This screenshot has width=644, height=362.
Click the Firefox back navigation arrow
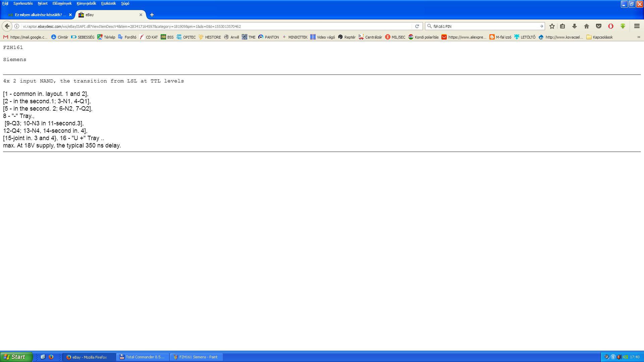(x=7, y=26)
